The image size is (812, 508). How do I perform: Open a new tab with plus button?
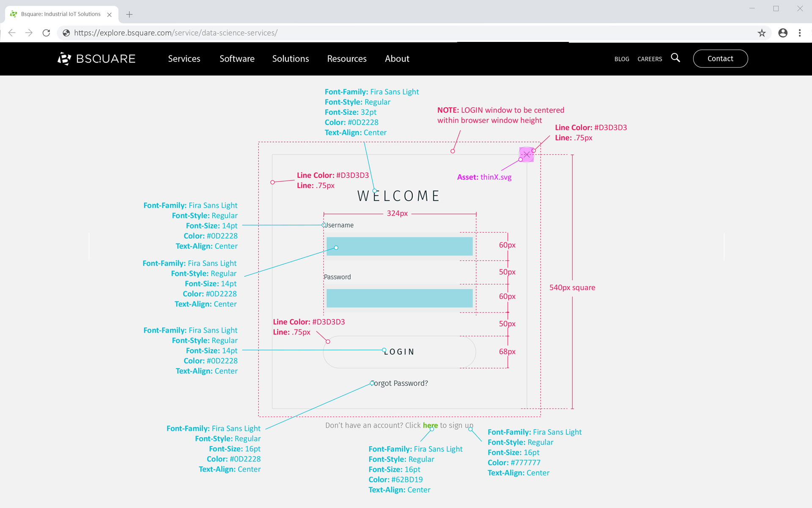tap(129, 14)
